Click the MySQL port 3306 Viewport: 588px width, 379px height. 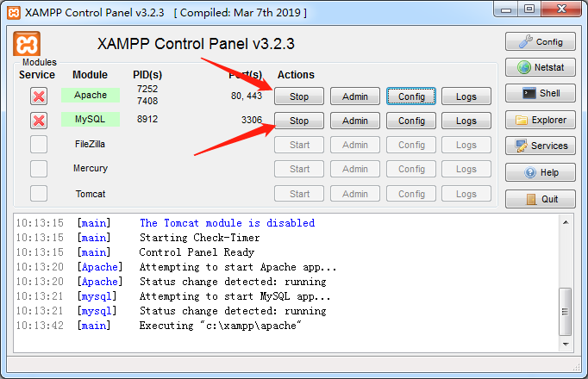tap(252, 120)
